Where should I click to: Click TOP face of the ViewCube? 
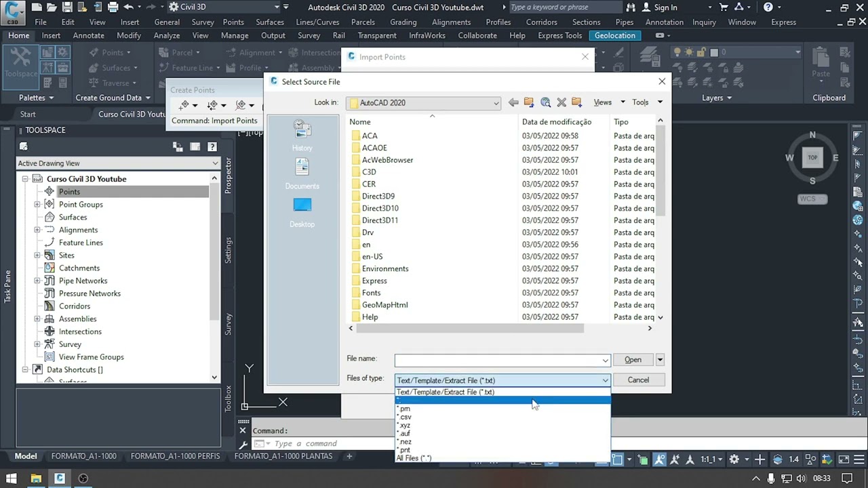point(812,157)
